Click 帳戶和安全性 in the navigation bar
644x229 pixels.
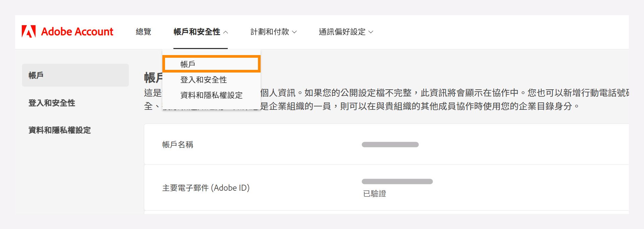coord(198,32)
